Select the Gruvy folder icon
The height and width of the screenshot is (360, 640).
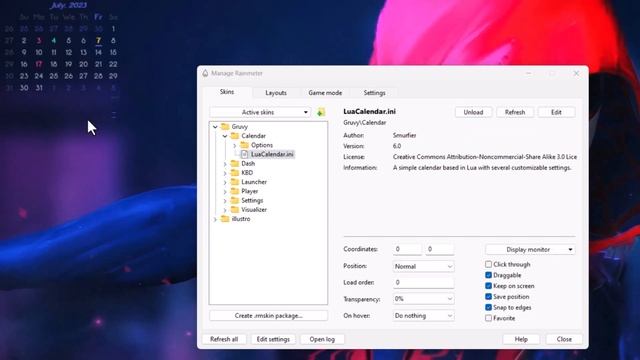[x=225, y=127]
